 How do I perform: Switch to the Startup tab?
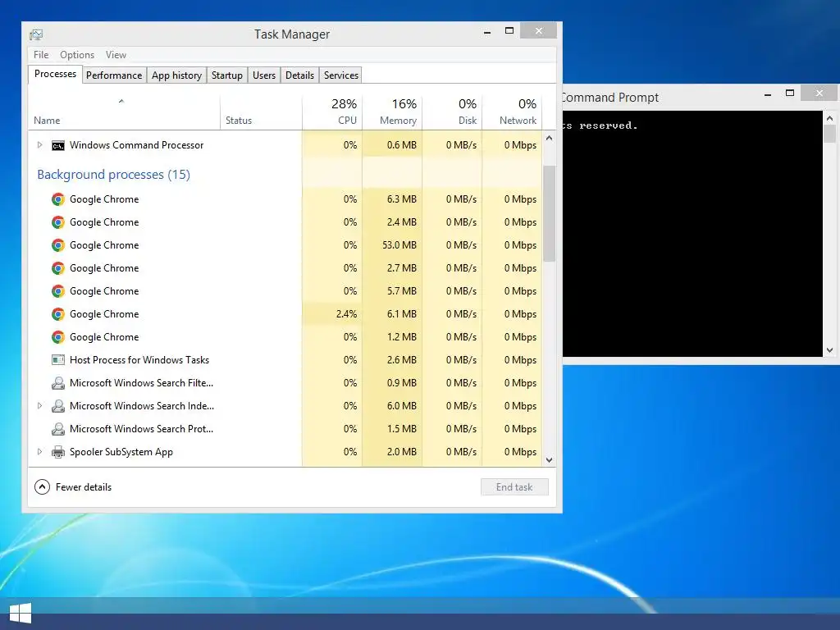(227, 75)
